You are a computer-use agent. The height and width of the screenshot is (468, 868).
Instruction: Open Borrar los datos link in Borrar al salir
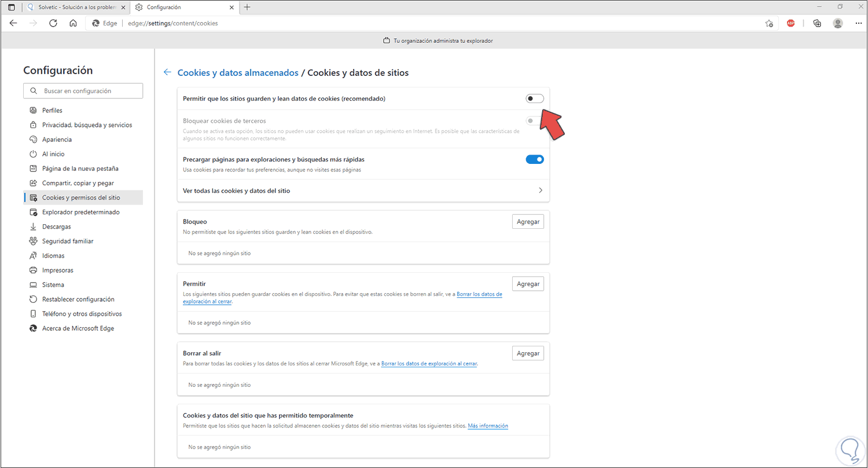[x=429, y=364]
